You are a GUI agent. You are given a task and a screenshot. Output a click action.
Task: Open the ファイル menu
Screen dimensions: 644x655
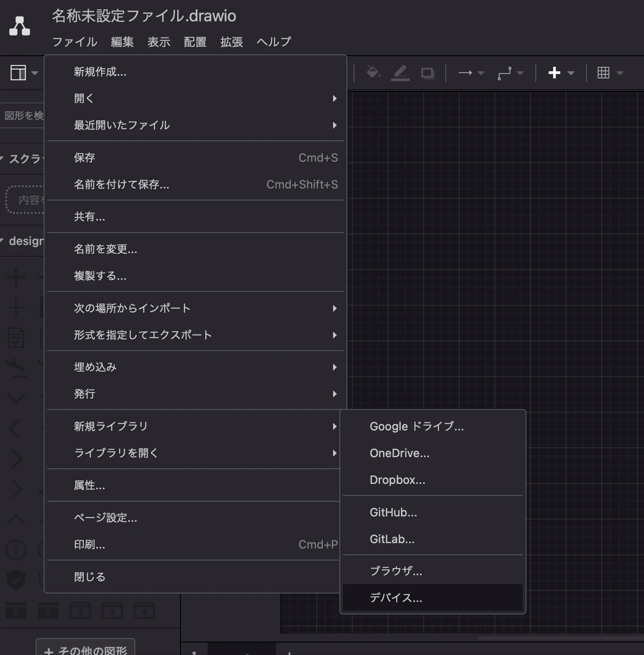[75, 42]
